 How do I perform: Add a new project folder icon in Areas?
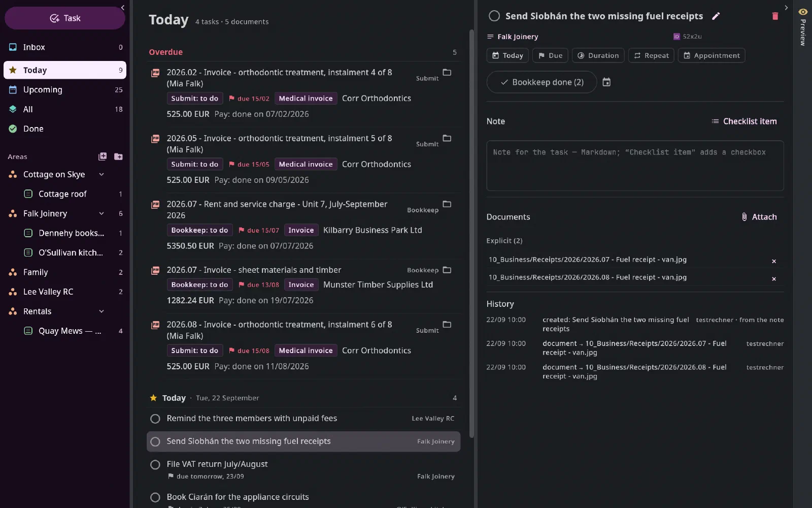pyautogui.click(x=118, y=156)
